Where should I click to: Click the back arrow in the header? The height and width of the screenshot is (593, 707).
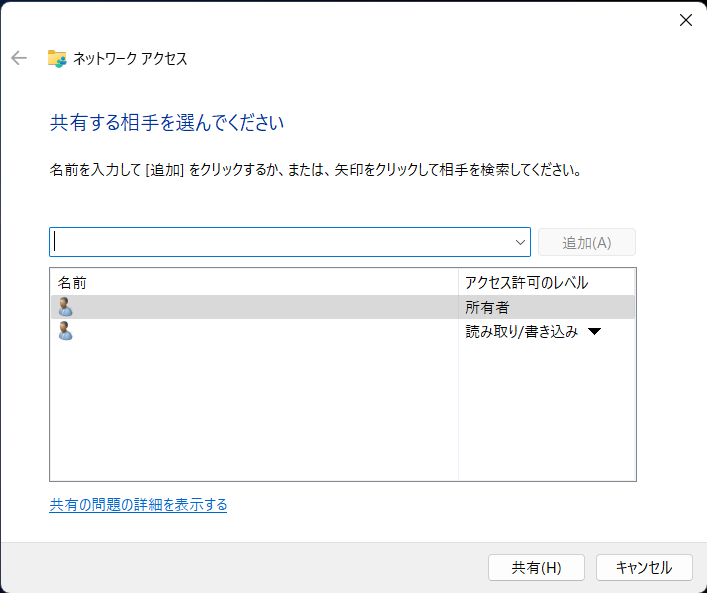19,58
